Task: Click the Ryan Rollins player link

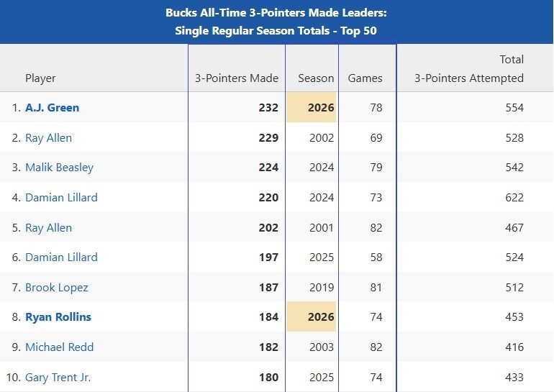Action: pos(58,317)
